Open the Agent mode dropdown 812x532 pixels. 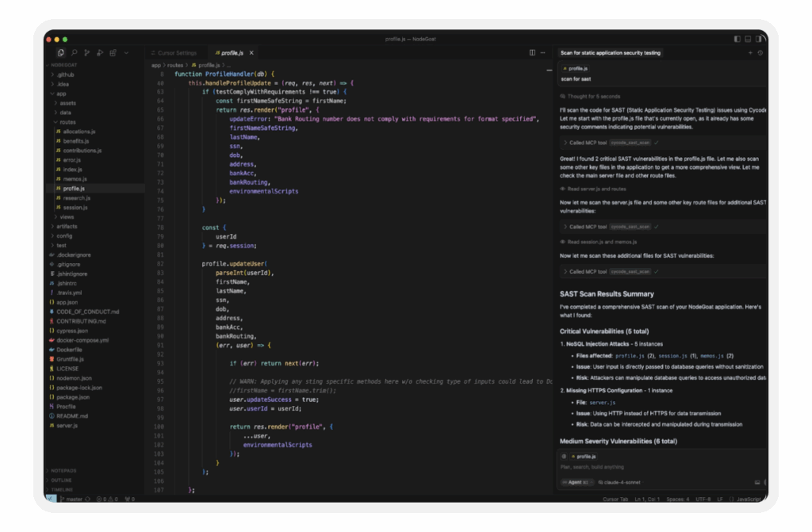(576, 482)
